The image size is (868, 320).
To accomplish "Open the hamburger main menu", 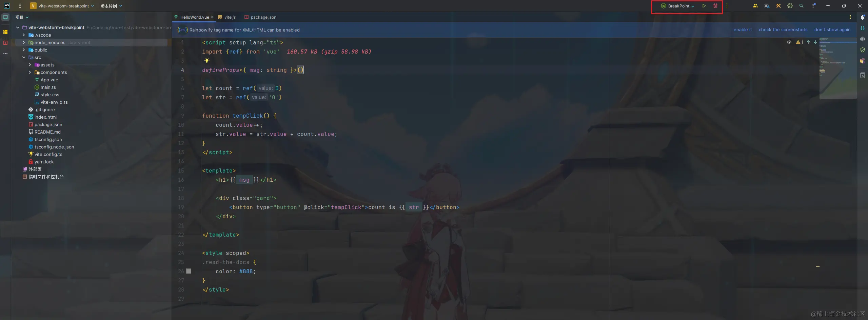I will click(x=20, y=6).
